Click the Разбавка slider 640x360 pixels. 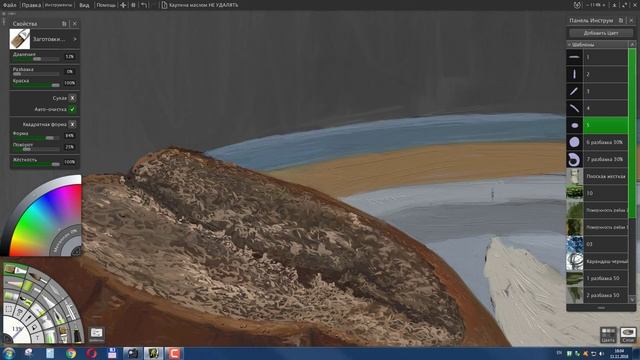pos(36,74)
